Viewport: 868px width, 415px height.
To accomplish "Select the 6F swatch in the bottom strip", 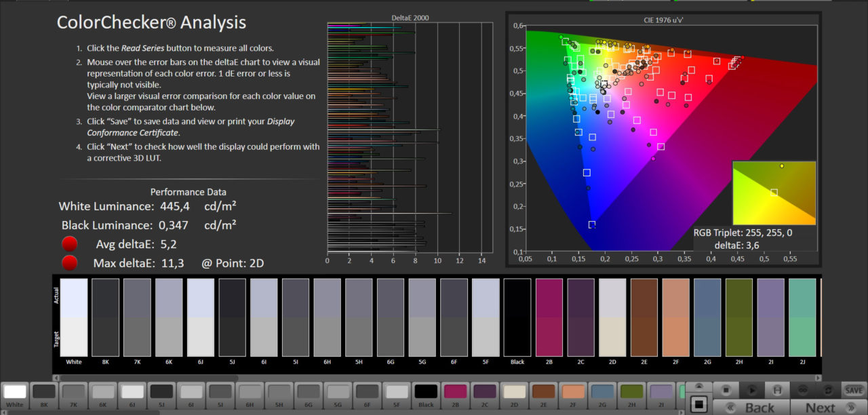I will [x=368, y=395].
